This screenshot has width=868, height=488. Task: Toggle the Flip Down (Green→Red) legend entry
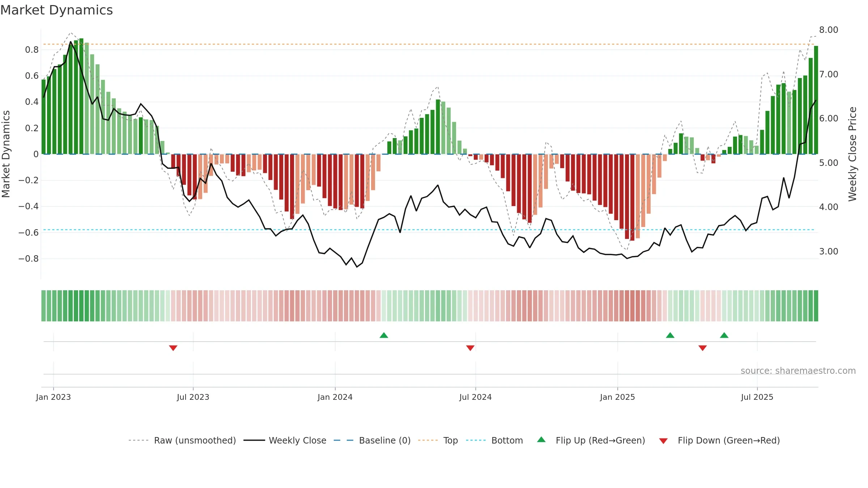point(719,440)
